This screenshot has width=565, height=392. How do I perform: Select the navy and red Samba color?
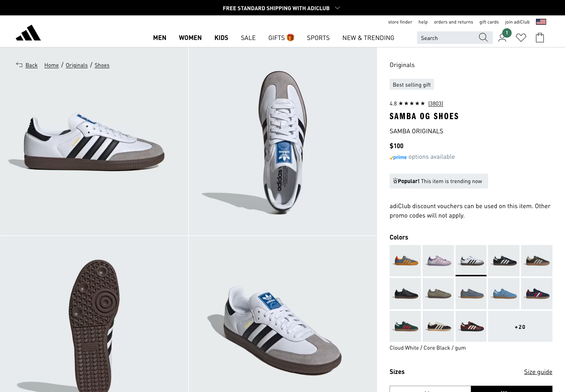point(537,294)
